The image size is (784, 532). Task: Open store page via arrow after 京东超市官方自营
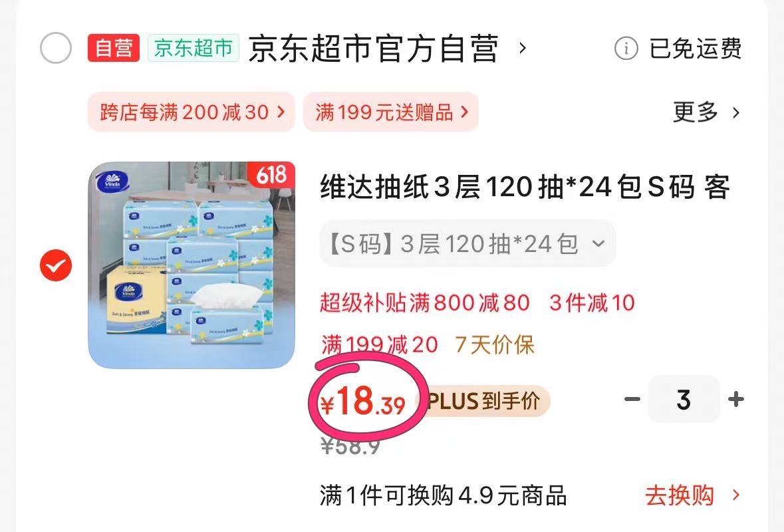click(523, 48)
